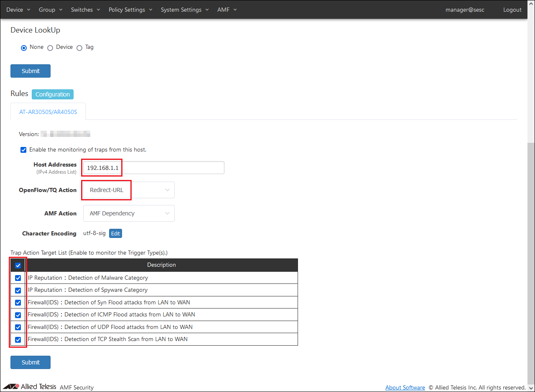The width and height of the screenshot is (535, 392).
Task: Uncheck Detection of Malware Category checkbox
Action: click(18, 278)
